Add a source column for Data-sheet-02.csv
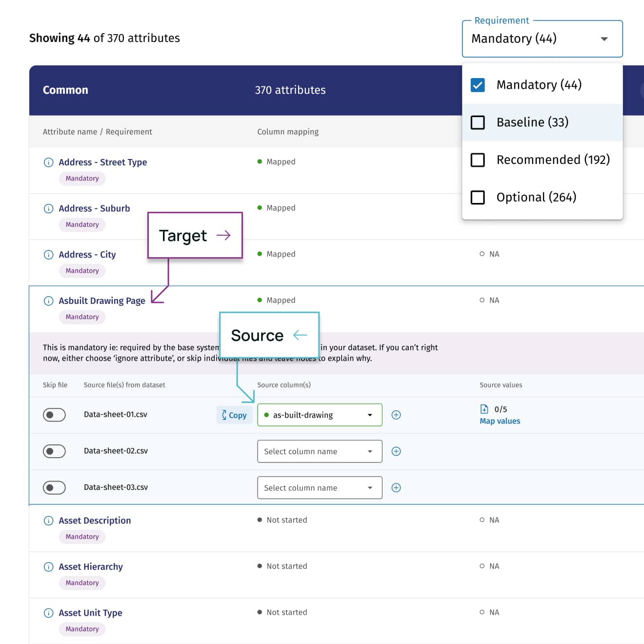644x644 pixels. tap(396, 451)
